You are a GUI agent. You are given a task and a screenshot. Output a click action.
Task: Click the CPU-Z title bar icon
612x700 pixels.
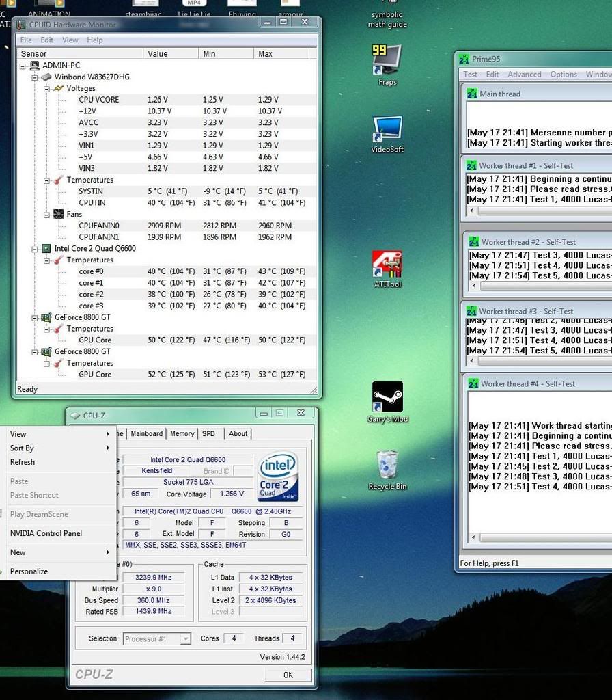[x=75, y=416]
